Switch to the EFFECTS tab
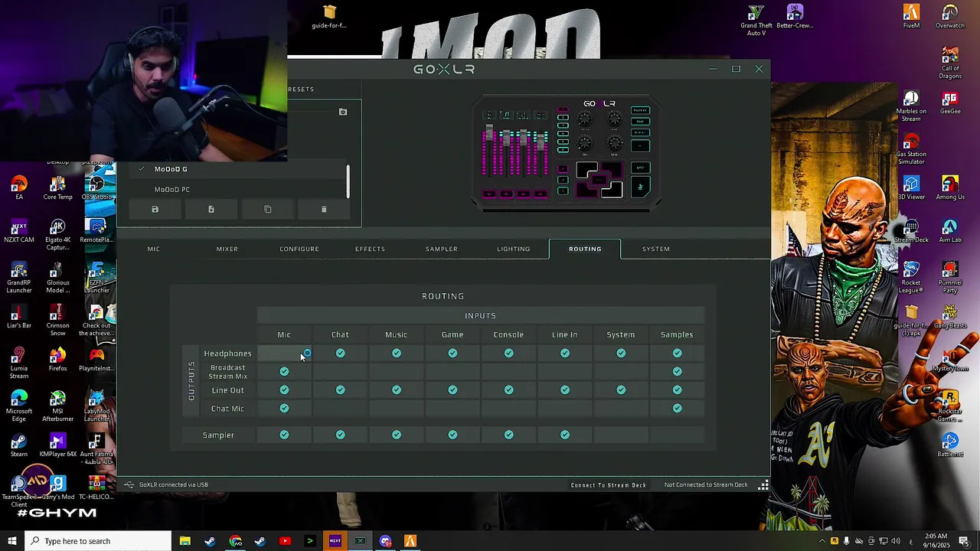Viewport: 980px width, 551px height. click(370, 249)
